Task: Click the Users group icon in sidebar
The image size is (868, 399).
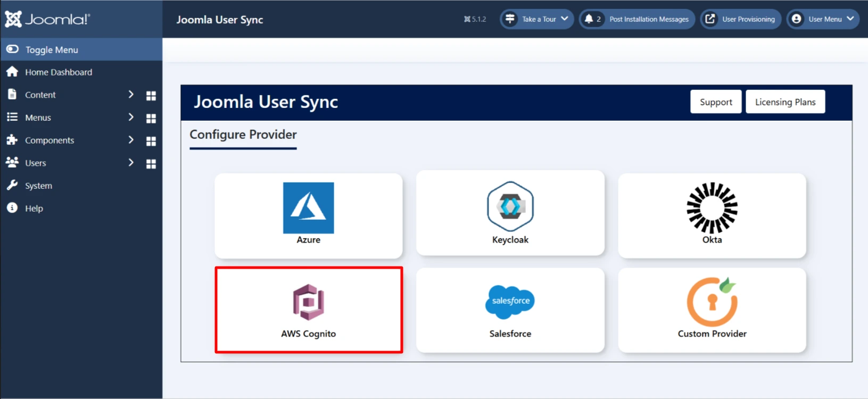Action: [12, 162]
